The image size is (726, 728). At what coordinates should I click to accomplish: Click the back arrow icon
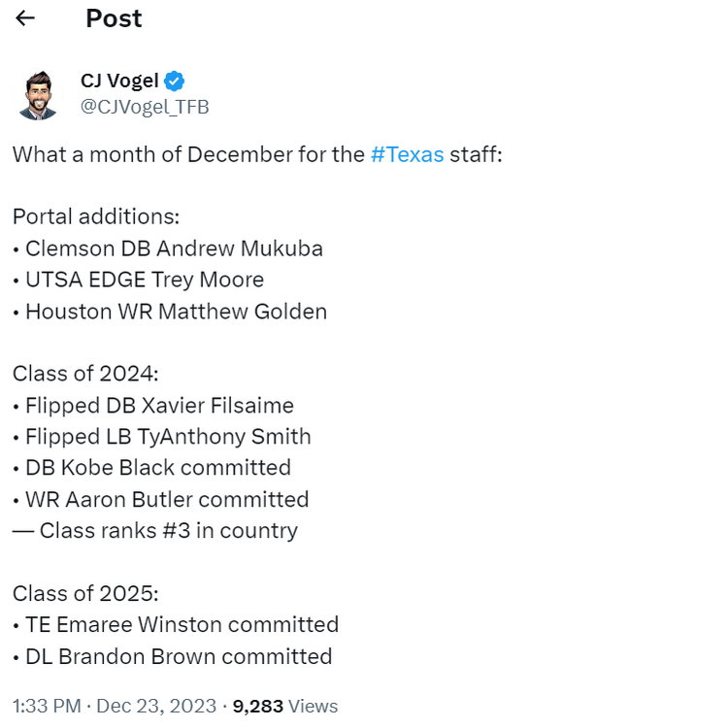point(25,18)
